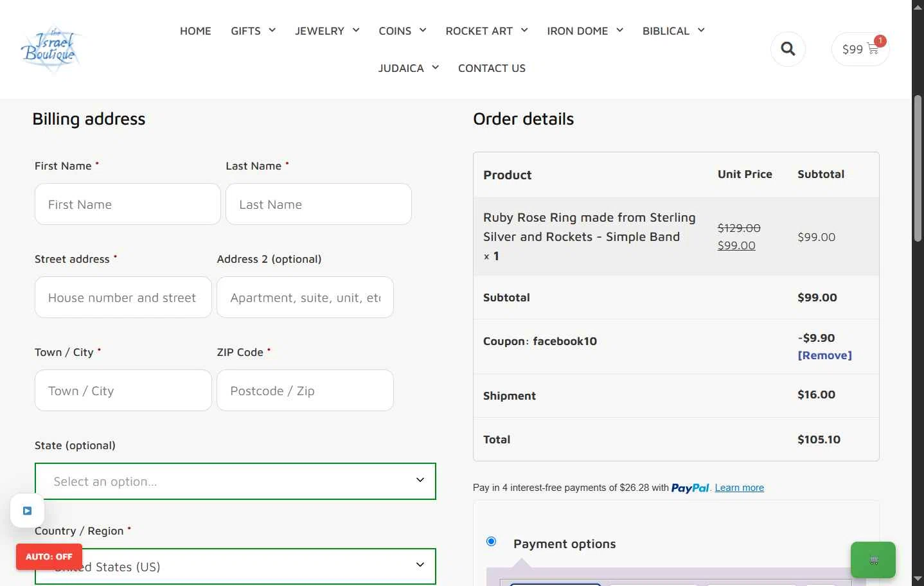This screenshot has height=586, width=924.
Task: Select the Payment options radio button
Action: [492, 541]
